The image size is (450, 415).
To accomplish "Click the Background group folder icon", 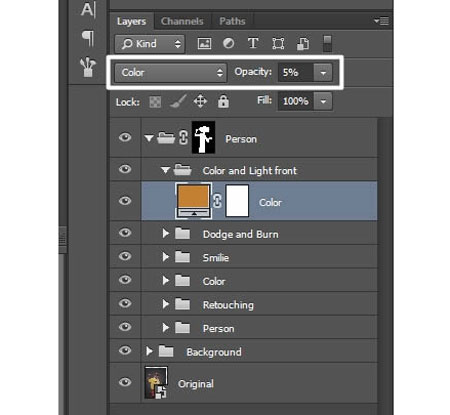I will pyautogui.click(x=166, y=351).
